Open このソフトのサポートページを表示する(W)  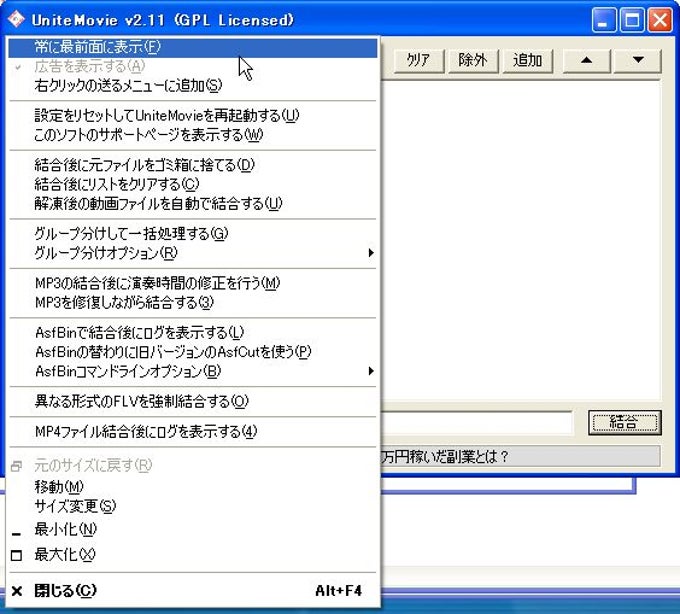click(193, 135)
